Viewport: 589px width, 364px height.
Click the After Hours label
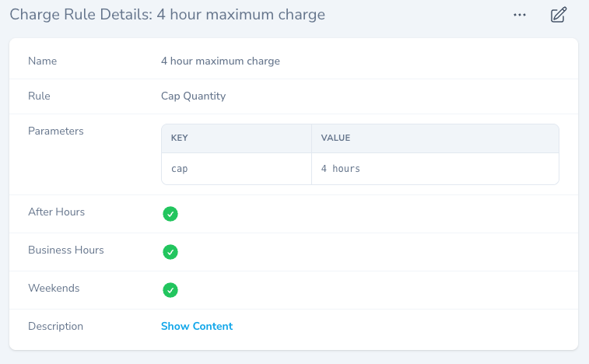(56, 212)
